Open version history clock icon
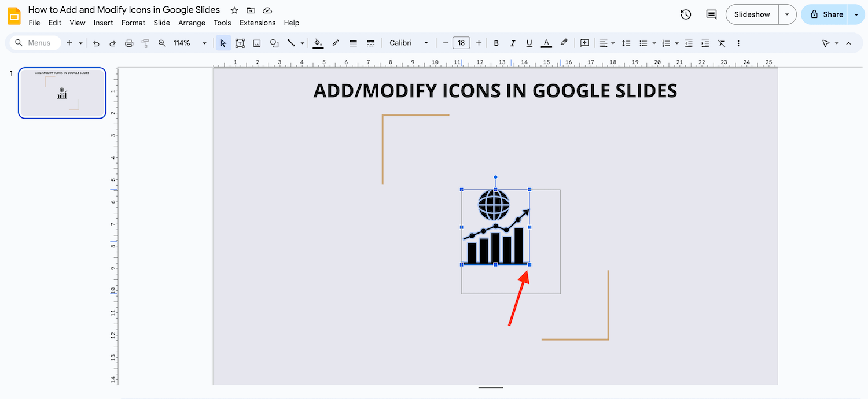The width and height of the screenshot is (868, 399). click(x=686, y=14)
